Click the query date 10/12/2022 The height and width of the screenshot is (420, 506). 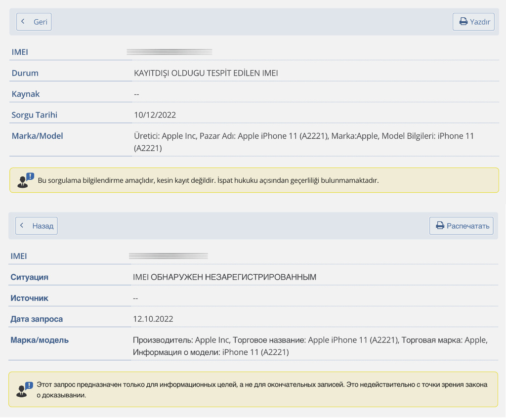(x=155, y=115)
